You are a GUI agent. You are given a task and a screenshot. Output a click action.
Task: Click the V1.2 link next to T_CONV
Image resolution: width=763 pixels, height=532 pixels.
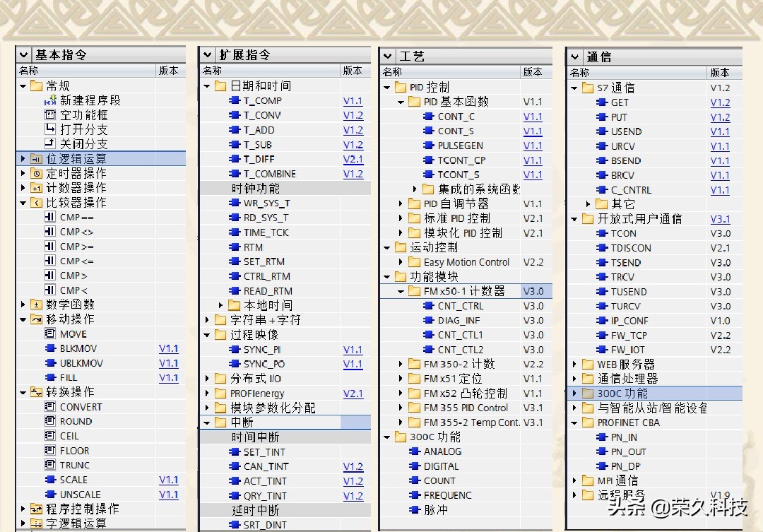(353, 115)
